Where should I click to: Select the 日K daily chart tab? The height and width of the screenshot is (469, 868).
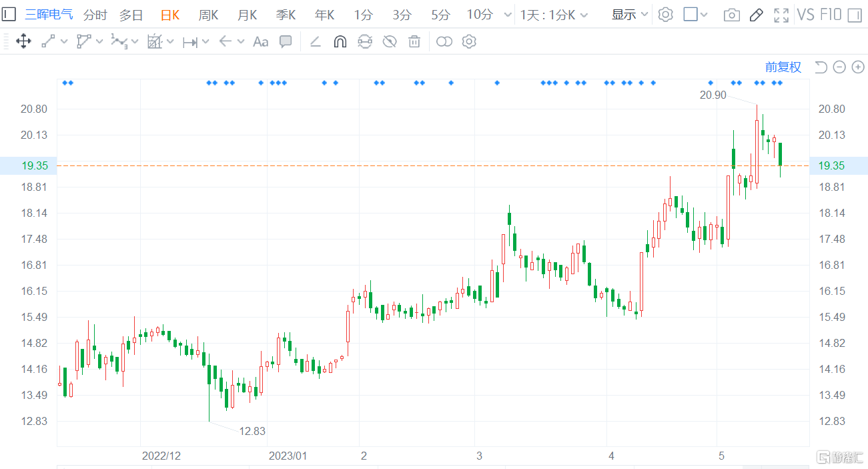click(170, 15)
